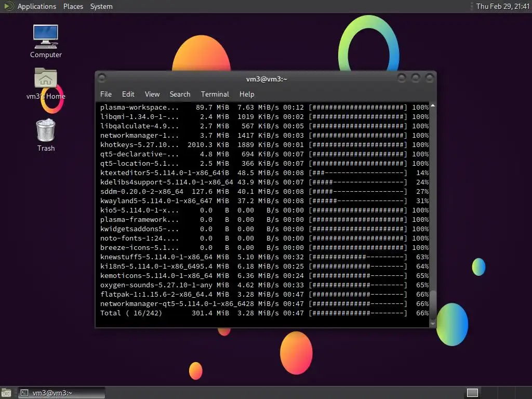Open the terminal File menu
Viewport: 532px width, 399px height.
(106, 94)
